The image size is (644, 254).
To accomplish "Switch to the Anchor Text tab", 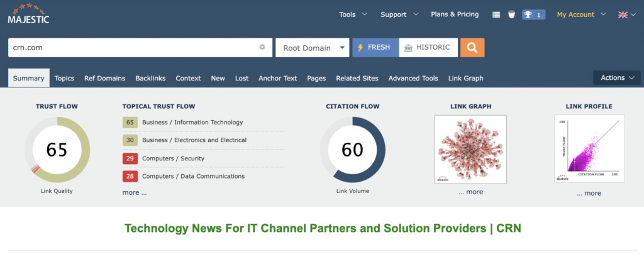I will tap(277, 78).
